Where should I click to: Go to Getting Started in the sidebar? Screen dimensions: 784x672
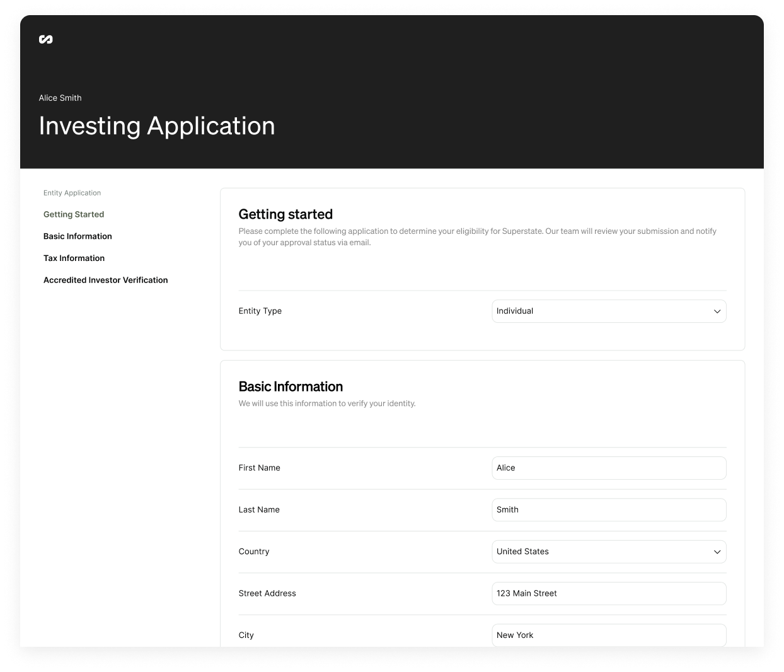[74, 214]
